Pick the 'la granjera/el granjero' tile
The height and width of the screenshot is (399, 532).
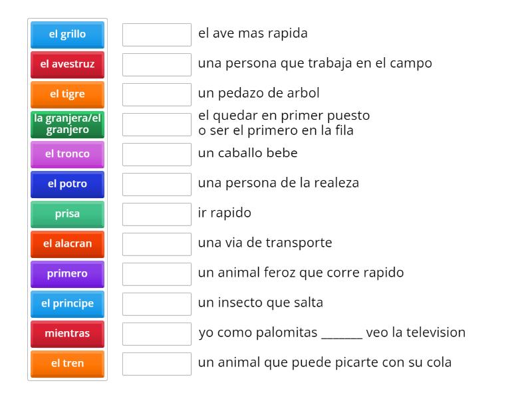[66, 124]
